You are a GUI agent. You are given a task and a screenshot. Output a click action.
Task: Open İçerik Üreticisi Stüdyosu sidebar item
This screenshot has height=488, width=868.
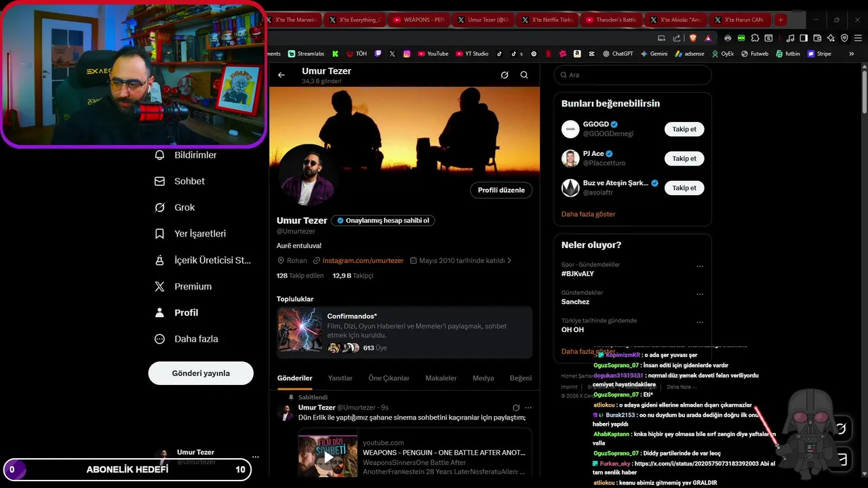203,260
